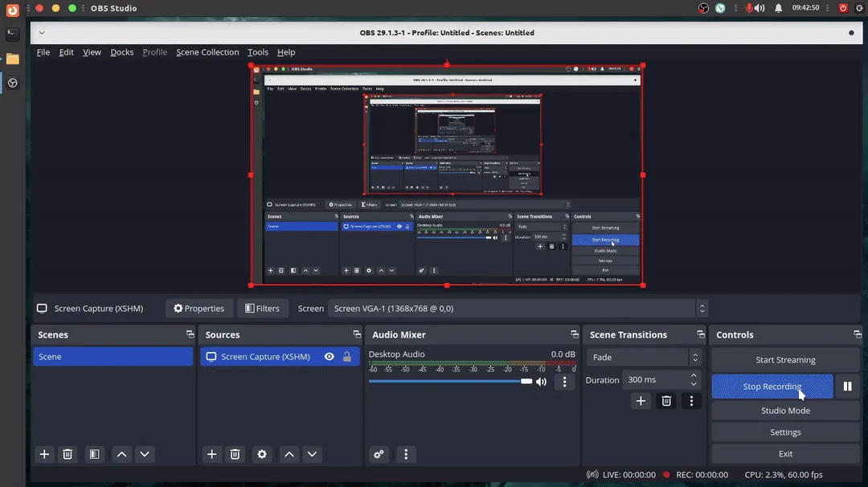Hide the Screen Capture source with eye icon
The image size is (868, 487).
tap(329, 356)
